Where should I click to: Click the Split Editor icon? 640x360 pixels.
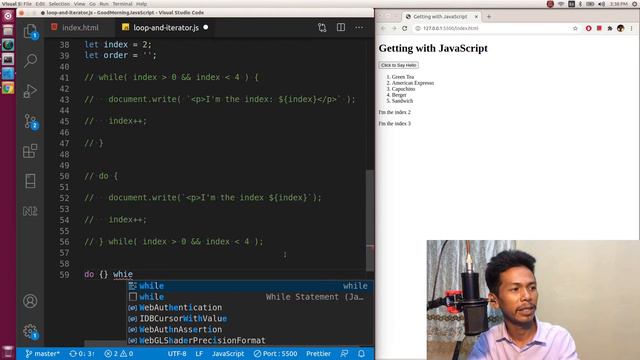341,27
